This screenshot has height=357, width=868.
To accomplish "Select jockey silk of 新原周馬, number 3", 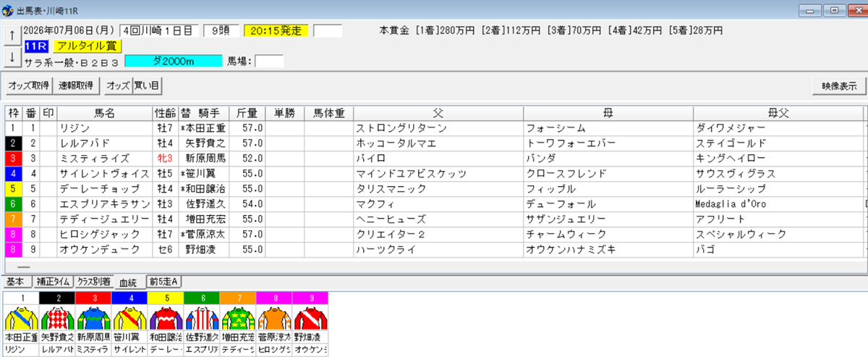I will click(x=93, y=318).
